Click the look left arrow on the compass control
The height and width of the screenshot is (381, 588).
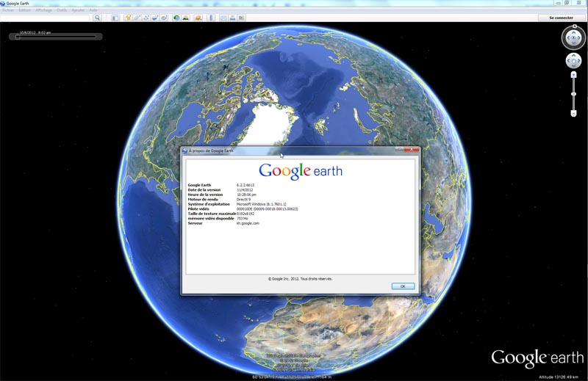pos(568,38)
